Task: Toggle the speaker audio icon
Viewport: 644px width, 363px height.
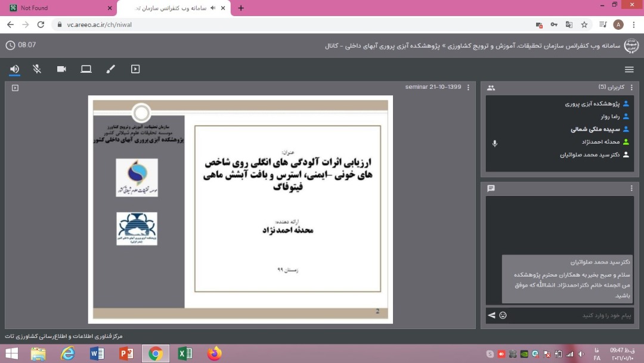Action: (14, 69)
